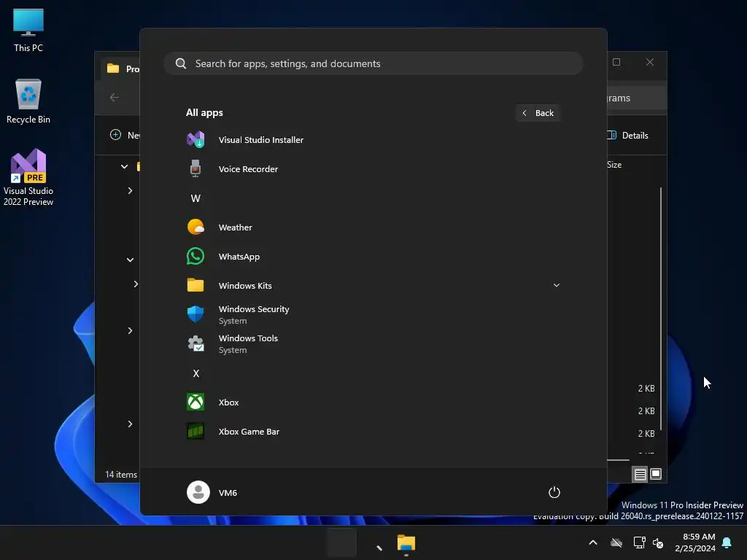The height and width of the screenshot is (560, 747).
Task: Launch Voice Recorder app
Action: 373,169
